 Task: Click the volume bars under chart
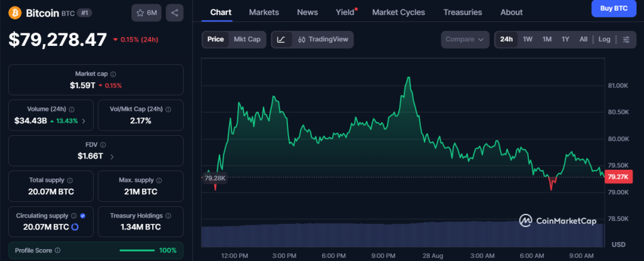tap(402, 235)
